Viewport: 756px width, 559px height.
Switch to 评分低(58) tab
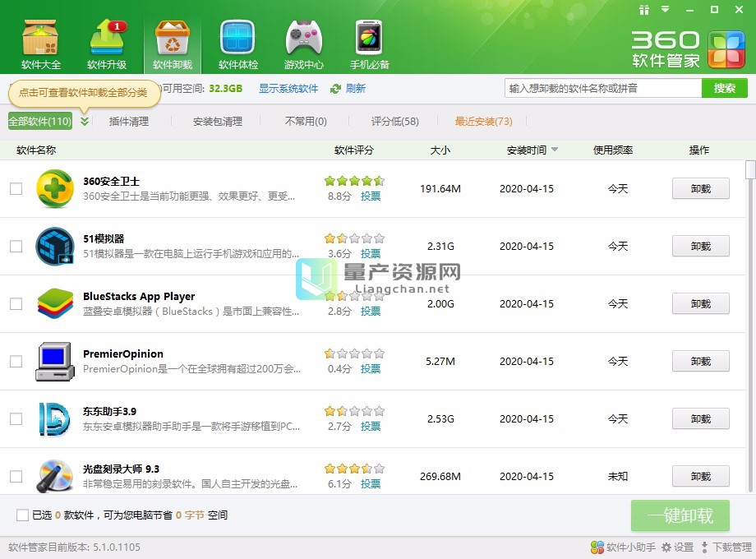395,121
